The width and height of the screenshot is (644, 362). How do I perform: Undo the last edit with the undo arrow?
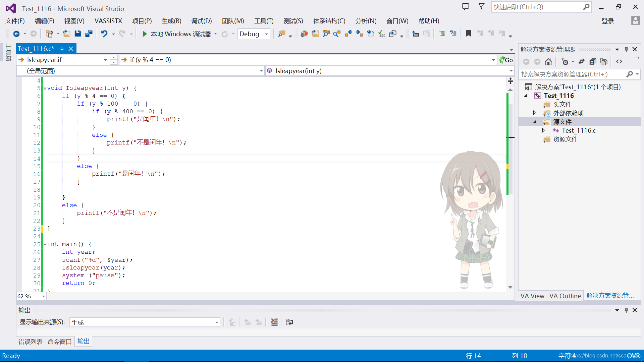pos(104,34)
